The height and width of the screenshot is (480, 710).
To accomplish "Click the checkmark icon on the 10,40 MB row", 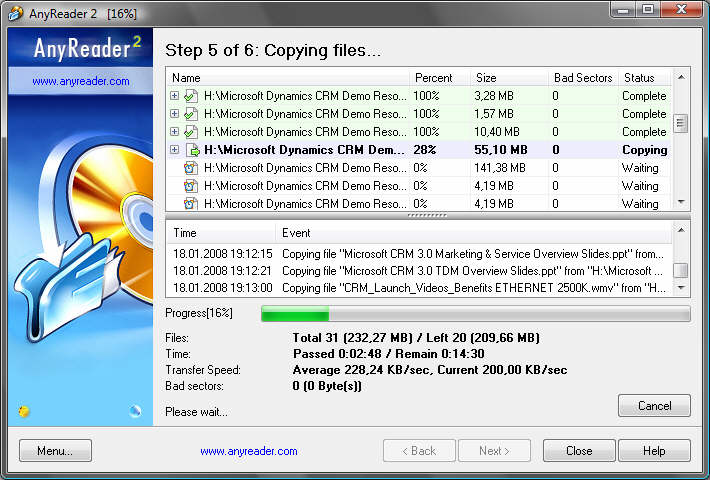I will (190, 132).
